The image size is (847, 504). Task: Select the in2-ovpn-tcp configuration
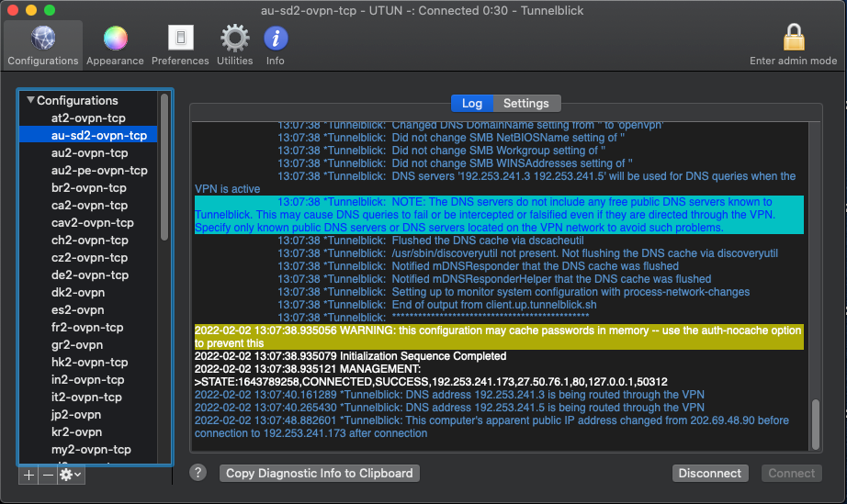point(88,379)
